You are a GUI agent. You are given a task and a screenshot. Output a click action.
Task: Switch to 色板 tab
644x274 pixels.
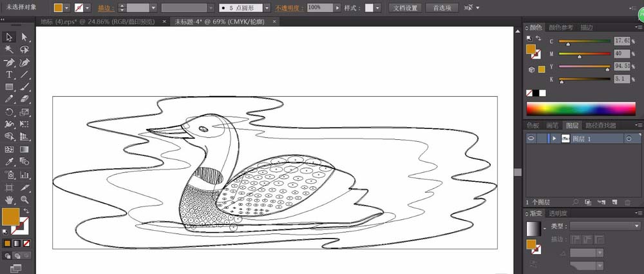[x=533, y=126]
